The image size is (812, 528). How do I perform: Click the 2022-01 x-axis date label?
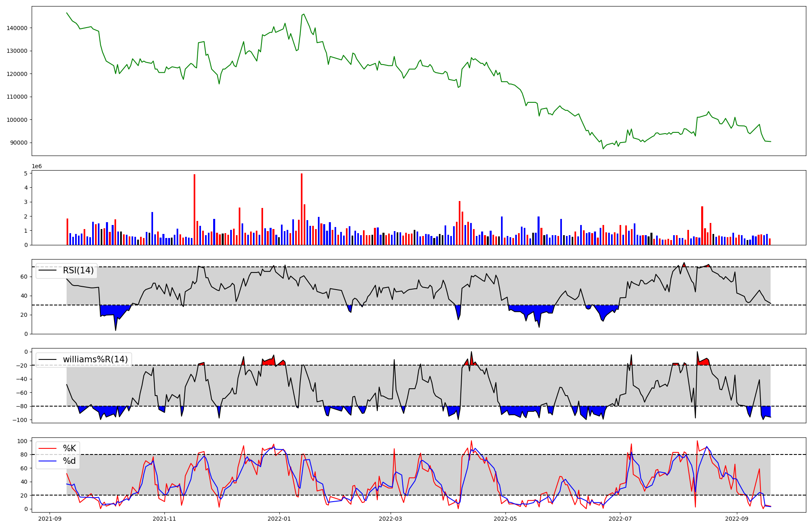click(x=279, y=519)
